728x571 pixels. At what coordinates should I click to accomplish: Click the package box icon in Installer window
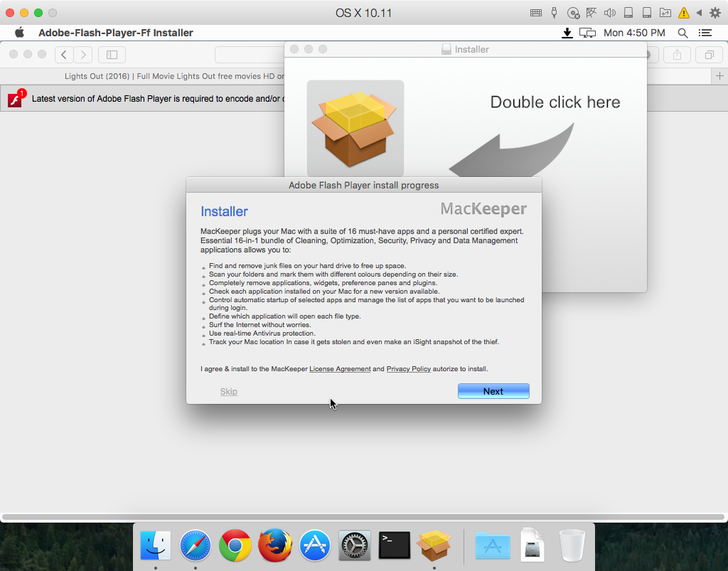click(355, 128)
